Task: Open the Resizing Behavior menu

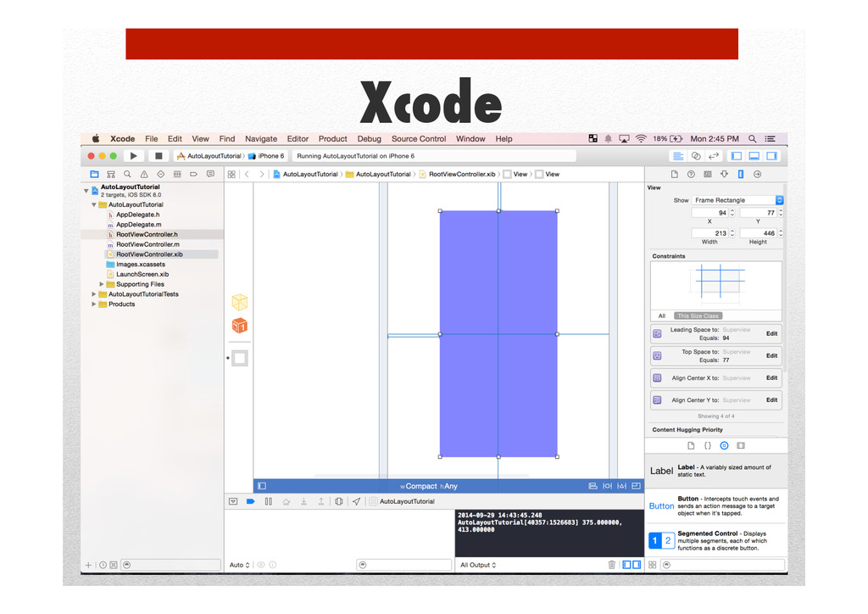Action: click(x=636, y=486)
